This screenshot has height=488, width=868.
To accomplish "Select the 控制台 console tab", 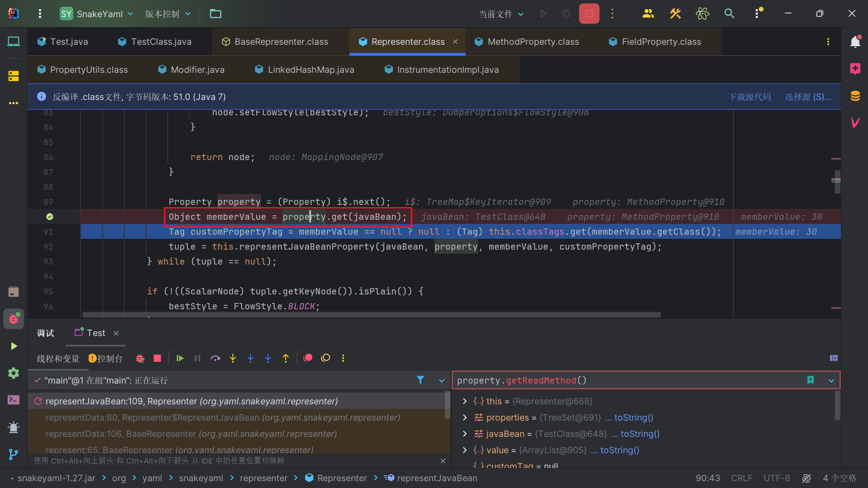I will coord(106,359).
